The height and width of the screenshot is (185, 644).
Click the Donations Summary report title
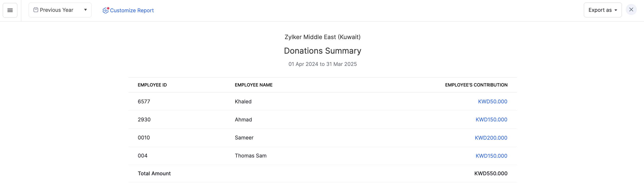(322, 50)
